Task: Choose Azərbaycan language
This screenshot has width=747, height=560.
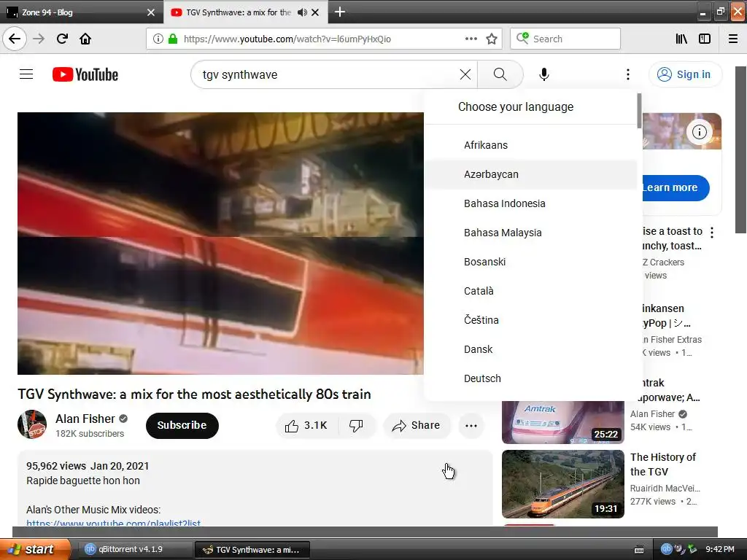Action: [x=531, y=174]
